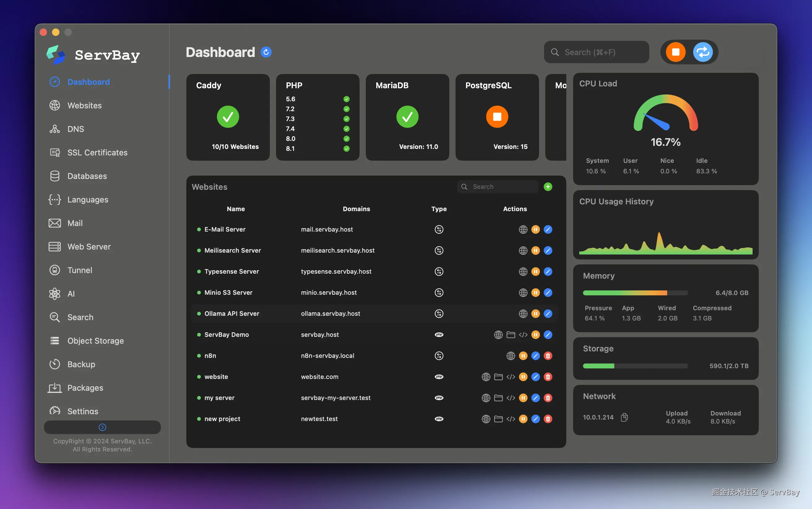Click the blue restart services button
Image resolution: width=812 pixels, height=509 pixels.
click(x=703, y=52)
